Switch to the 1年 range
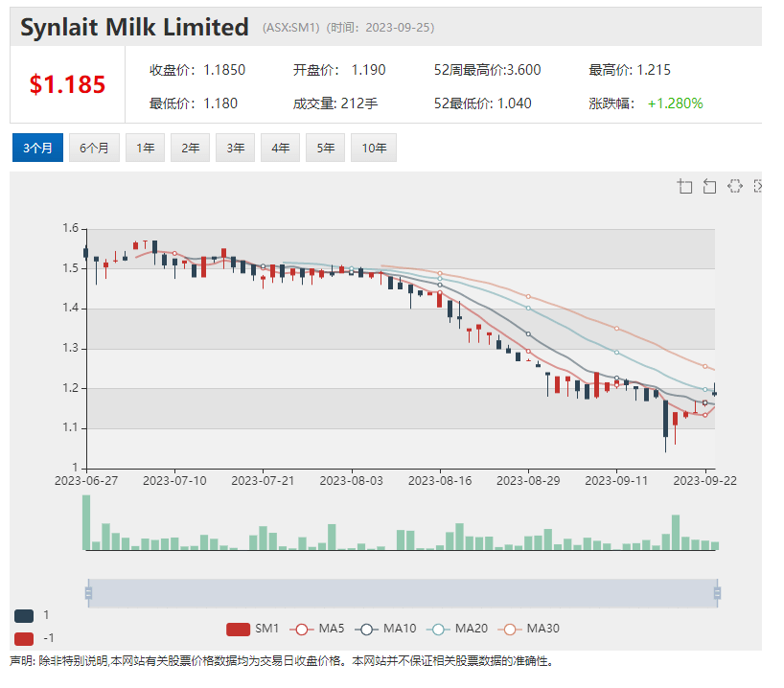 [x=145, y=148]
